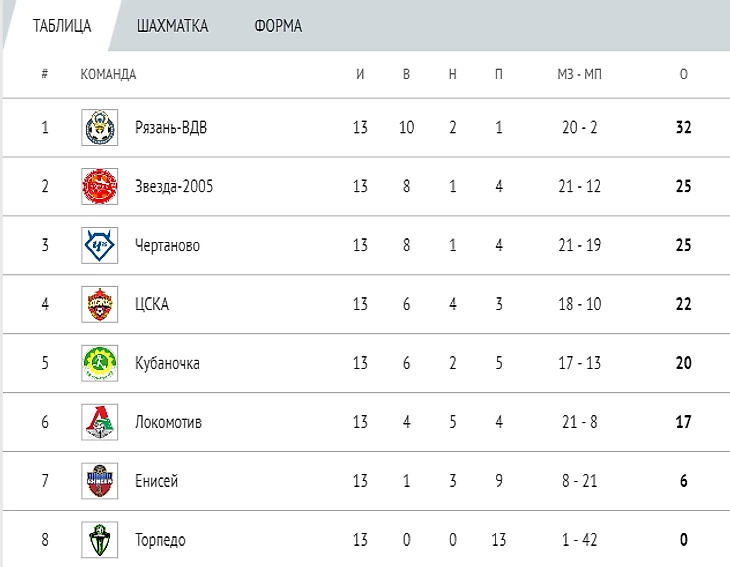The image size is (730, 567).
Task: Click the Торпедо team logo
Action: click(x=99, y=540)
